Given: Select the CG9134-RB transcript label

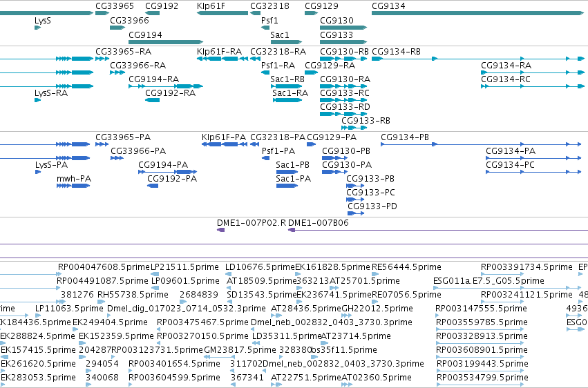Looking at the screenshot, I should tap(396, 52).
